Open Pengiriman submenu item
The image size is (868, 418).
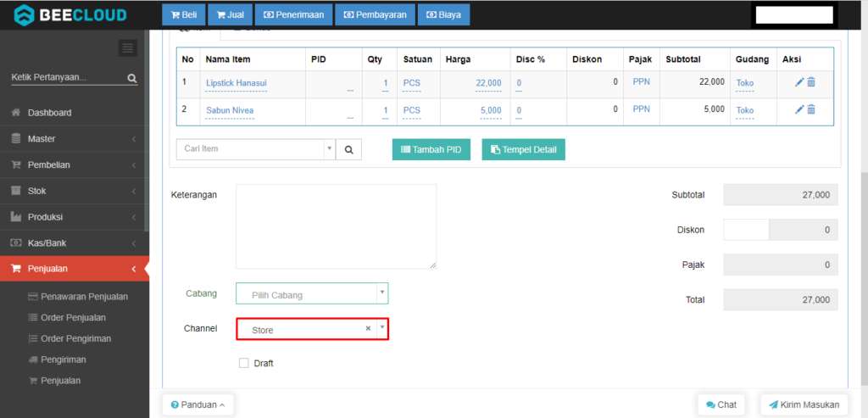[x=57, y=359]
